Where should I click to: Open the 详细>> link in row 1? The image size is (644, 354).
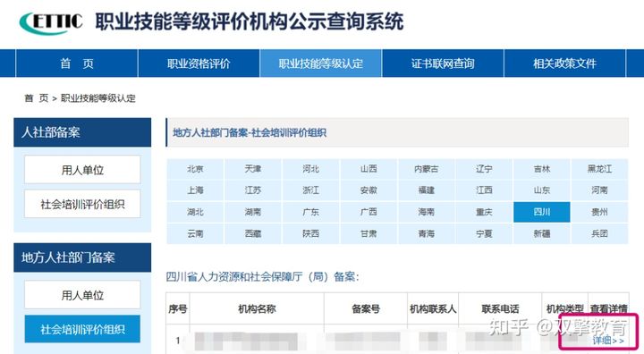click(608, 341)
